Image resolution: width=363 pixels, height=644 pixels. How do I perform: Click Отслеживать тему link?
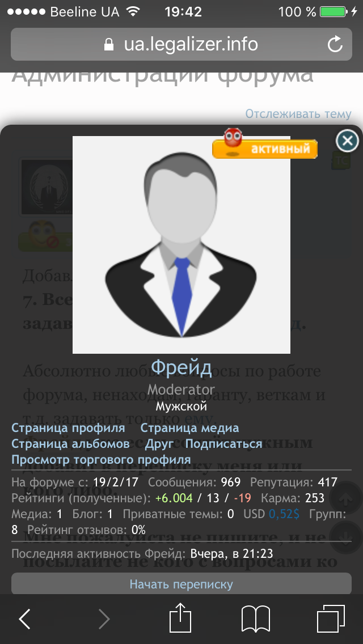click(x=298, y=113)
